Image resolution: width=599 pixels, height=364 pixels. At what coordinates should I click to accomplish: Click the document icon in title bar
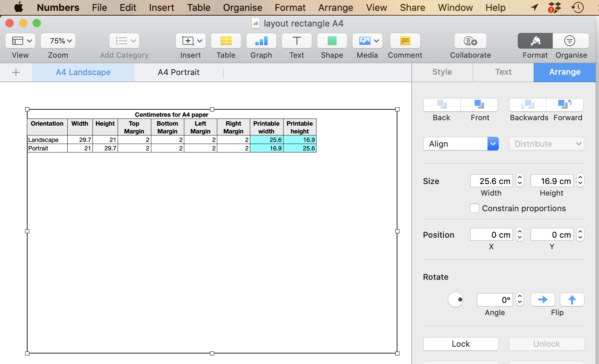pyautogui.click(x=256, y=23)
